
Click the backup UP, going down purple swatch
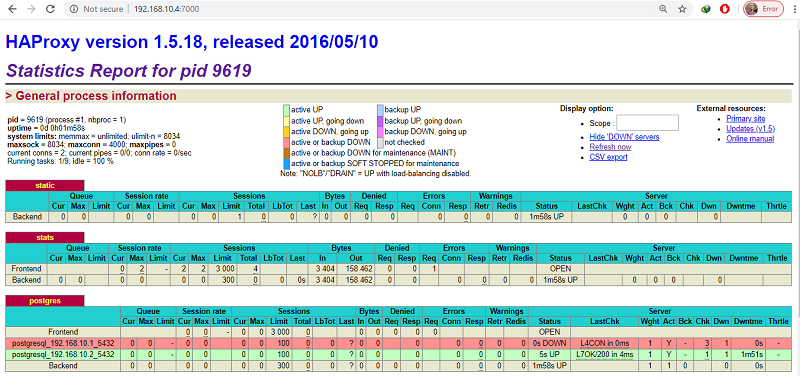380,121
